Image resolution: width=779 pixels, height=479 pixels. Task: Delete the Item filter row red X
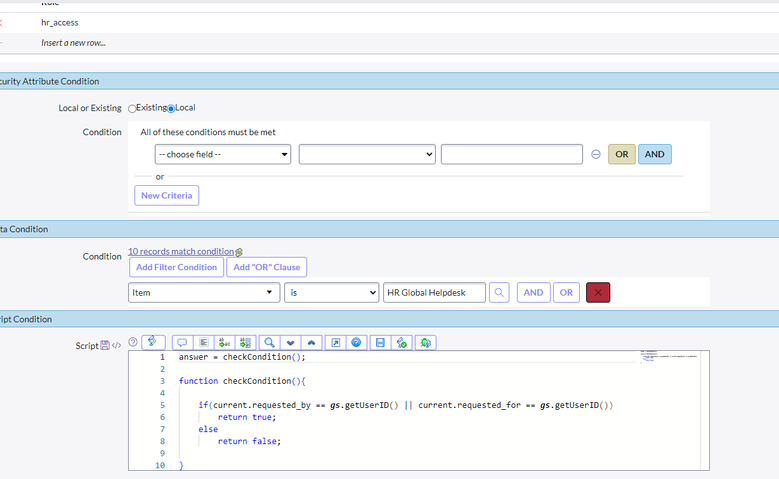pyautogui.click(x=598, y=293)
